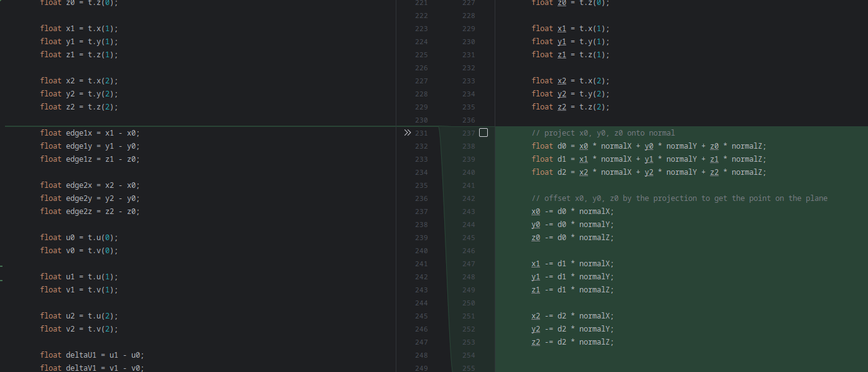
Task: Click line number 255 in the gutter
Action: coord(469,368)
